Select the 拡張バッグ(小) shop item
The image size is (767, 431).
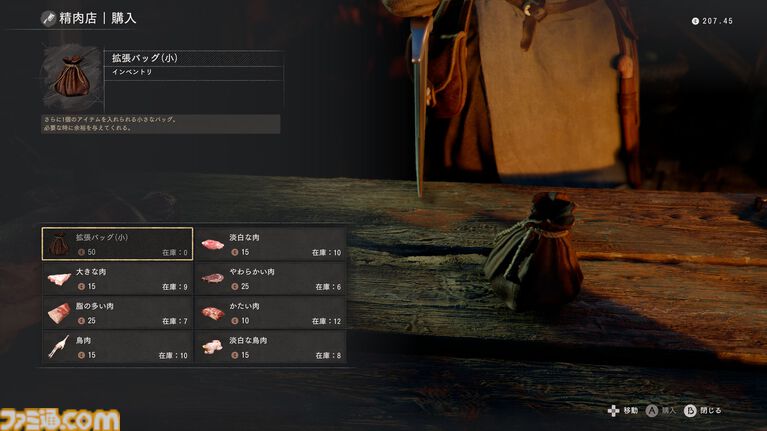click(117, 244)
